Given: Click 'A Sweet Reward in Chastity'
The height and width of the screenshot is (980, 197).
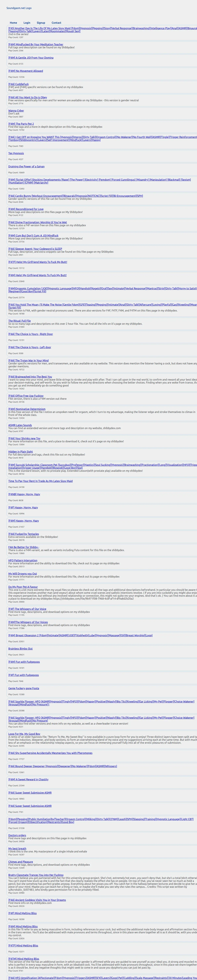Looking at the screenshot, I should (x=28, y=780).
